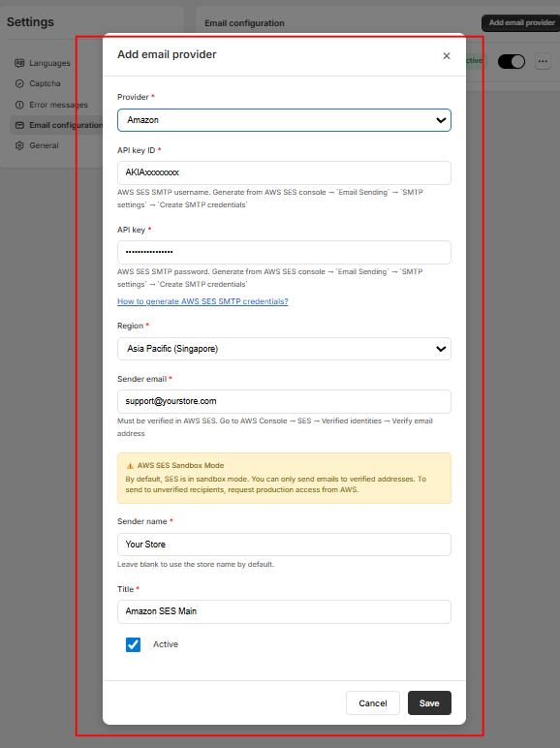Open How to generate AWS SES credentials link
560x748 pixels.
(202, 301)
